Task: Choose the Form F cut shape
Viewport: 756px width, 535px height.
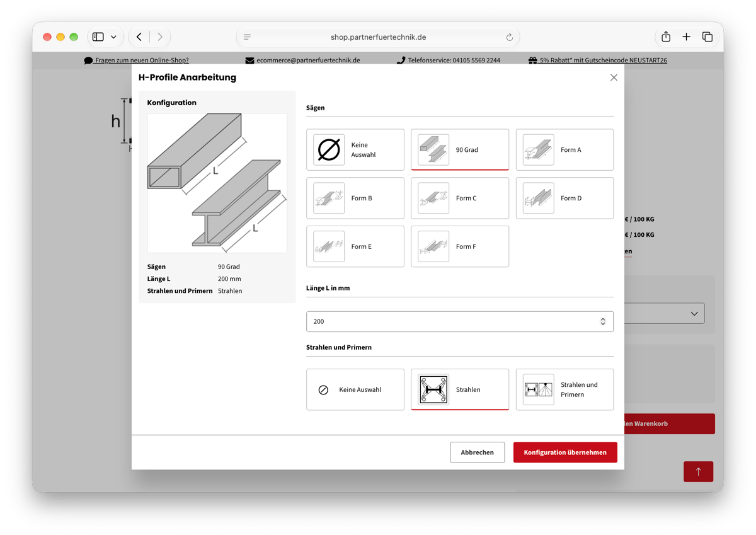Action: (460, 247)
